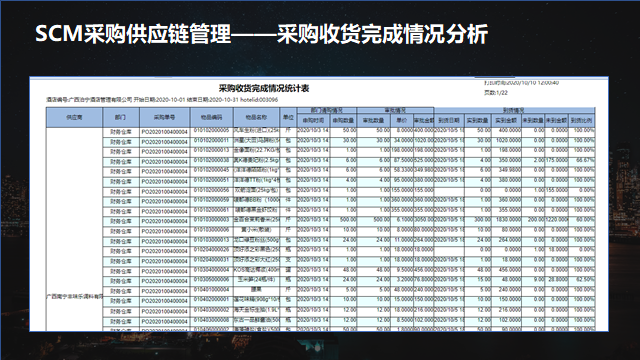Screen dimensions: 640x360
Task: Select the 申购数量 sub-header
Action: point(343,120)
